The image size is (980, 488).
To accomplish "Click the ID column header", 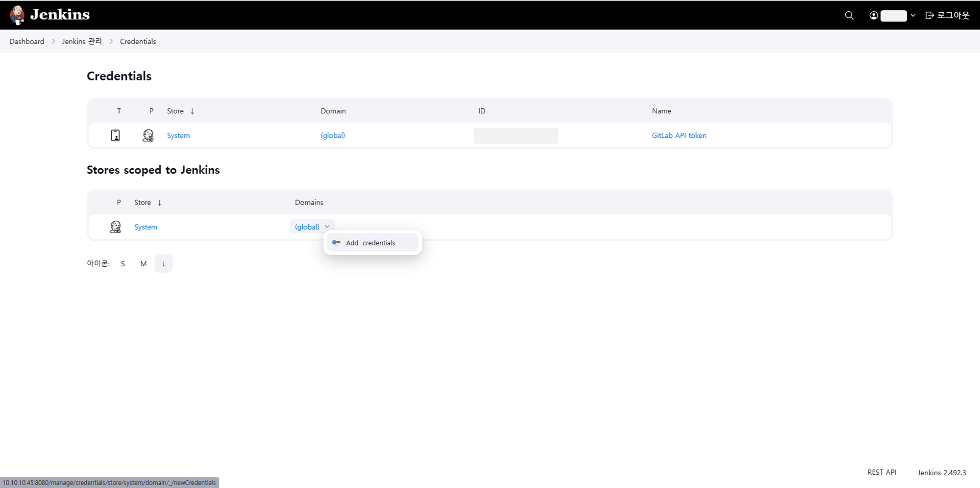I will click(x=482, y=111).
